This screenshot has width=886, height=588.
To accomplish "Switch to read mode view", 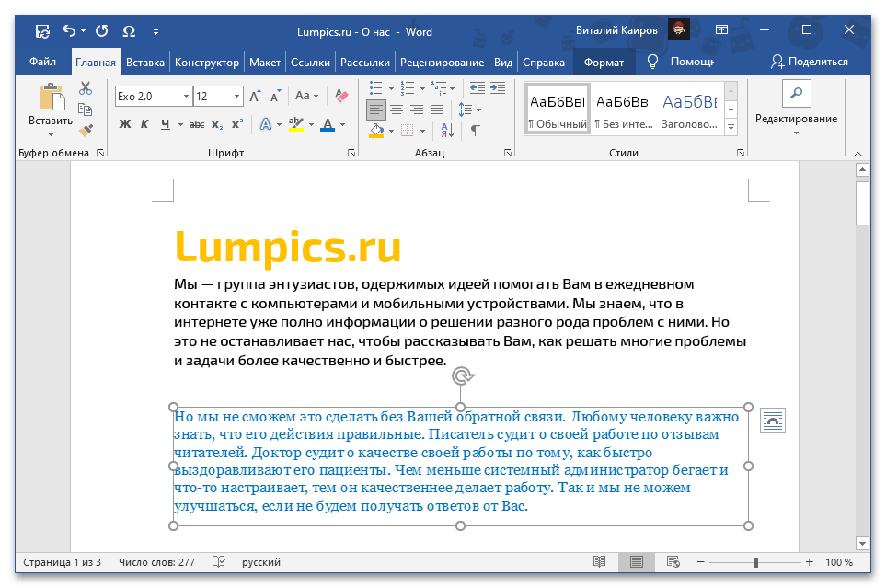I will click(x=600, y=562).
